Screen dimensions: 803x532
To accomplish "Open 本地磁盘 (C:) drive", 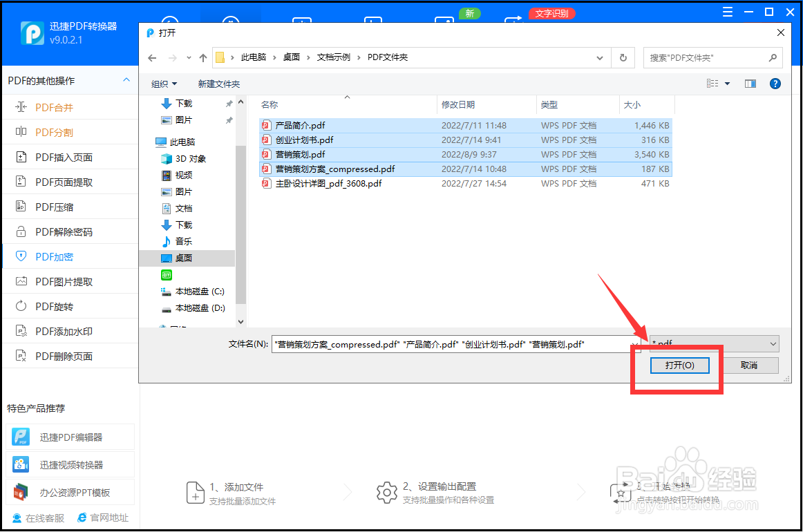I will click(x=200, y=292).
